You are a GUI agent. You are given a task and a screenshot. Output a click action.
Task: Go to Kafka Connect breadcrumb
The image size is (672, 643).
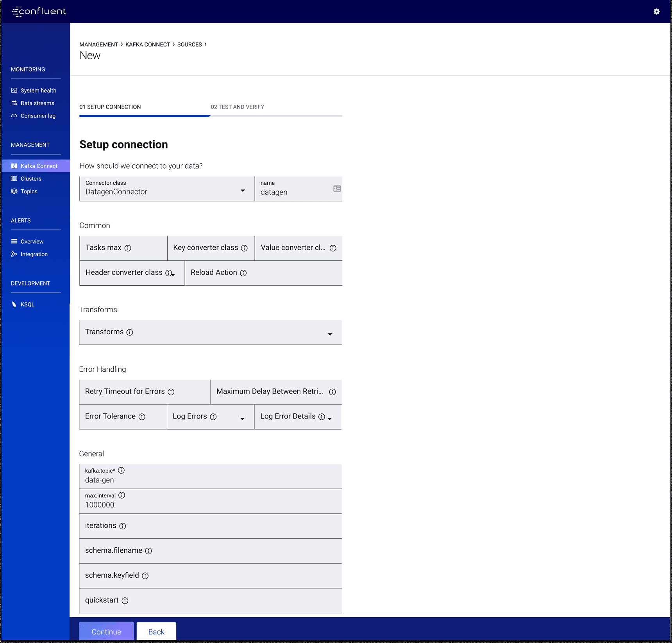pos(148,45)
